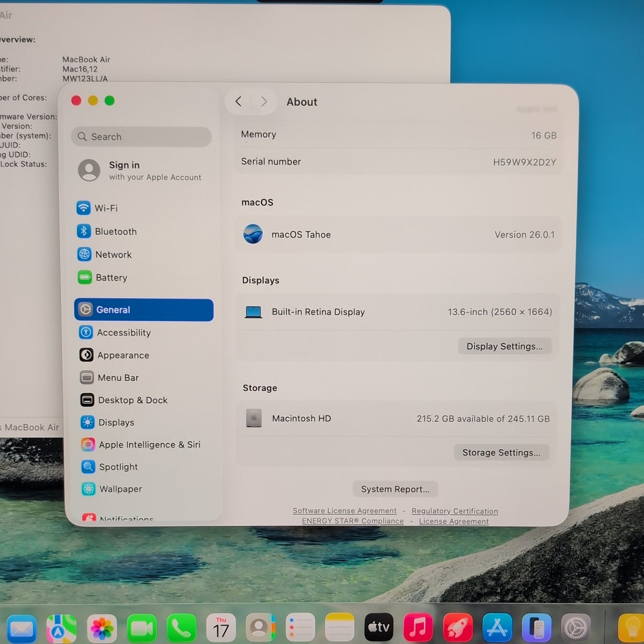
Task: Select the highlighted General sidebar item
Action: [x=144, y=310]
